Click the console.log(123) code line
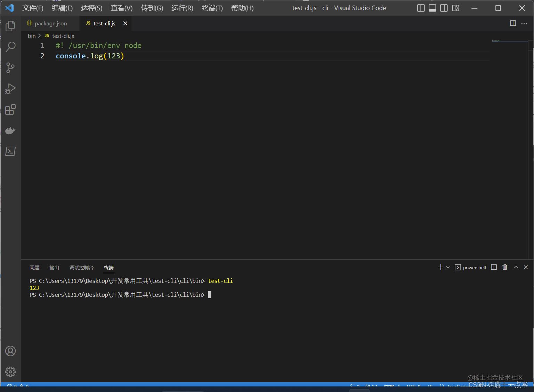Screen dimensions: 534x392 (90, 56)
